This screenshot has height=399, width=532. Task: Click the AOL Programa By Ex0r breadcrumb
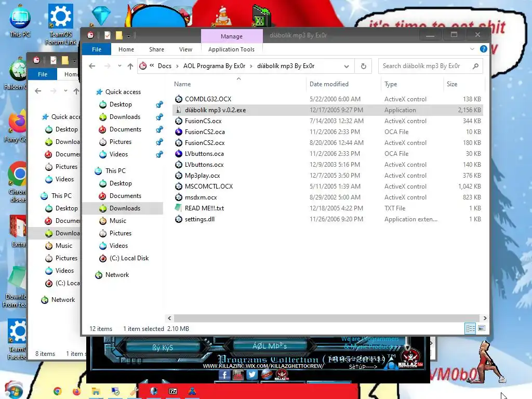coord(215,66)
